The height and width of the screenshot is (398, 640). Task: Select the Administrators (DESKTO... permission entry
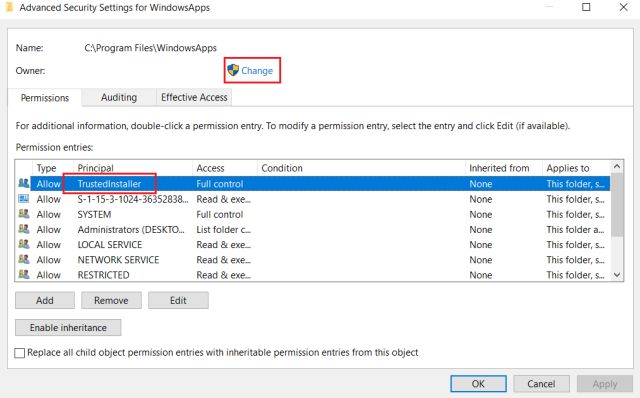(x=313, y=229)
